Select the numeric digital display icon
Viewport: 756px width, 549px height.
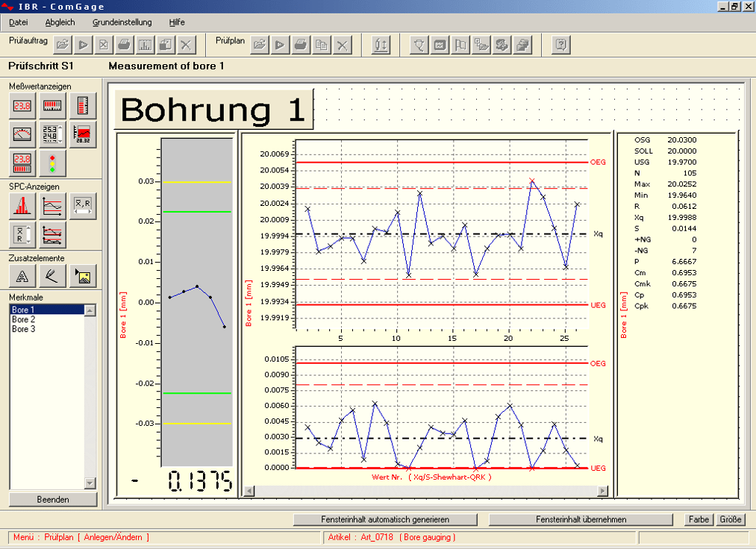[22, 107]
